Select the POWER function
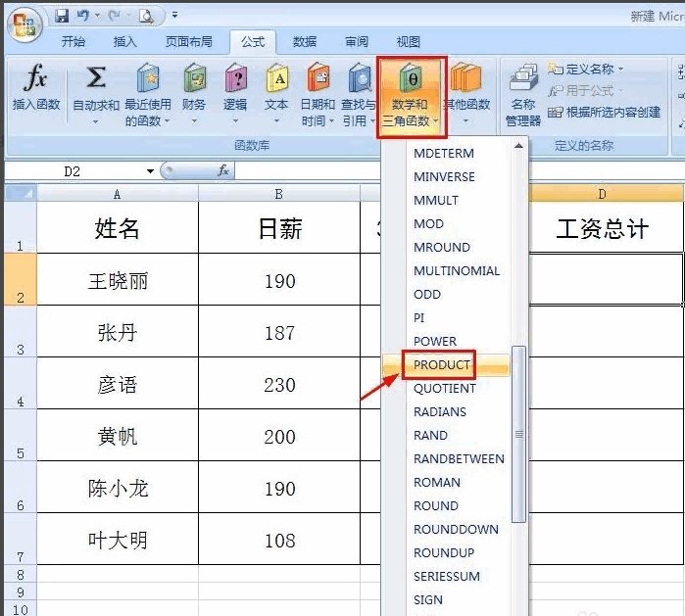Viewport: 685px width, 616px height. (x=435, y=342)
